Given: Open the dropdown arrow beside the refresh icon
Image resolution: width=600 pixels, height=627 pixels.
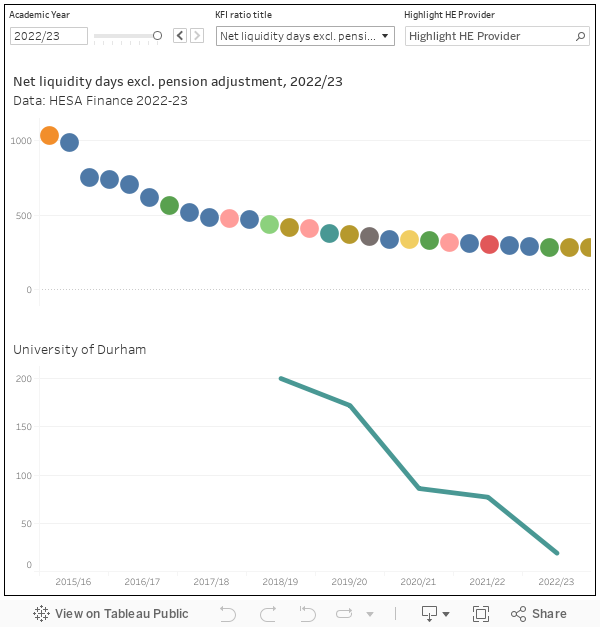Looking at the screenshot, I should pyautogui.click(x=370, y=614).
